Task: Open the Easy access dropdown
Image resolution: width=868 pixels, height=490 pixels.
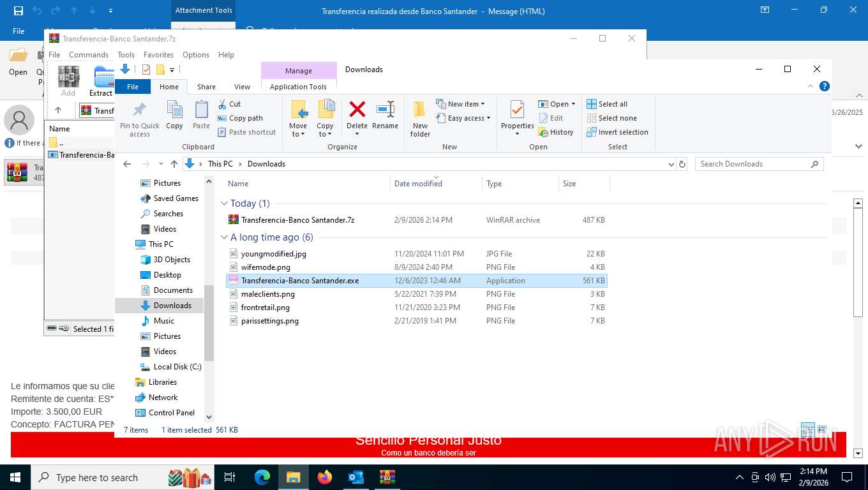Action: (x=463, y=118)
